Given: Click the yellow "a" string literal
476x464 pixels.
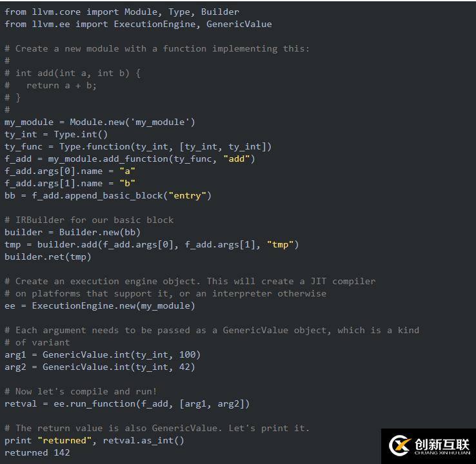Looking at the screenshot, I should [127, 171].
